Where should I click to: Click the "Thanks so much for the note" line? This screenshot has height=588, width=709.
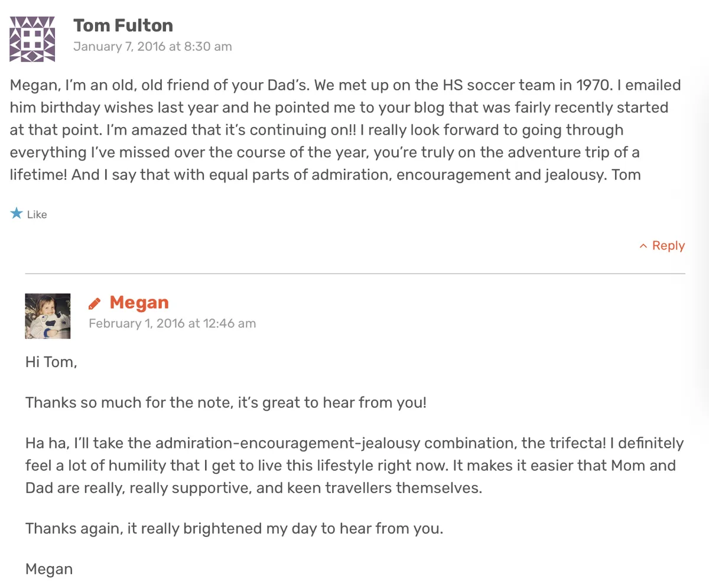(x=226, y=403)
